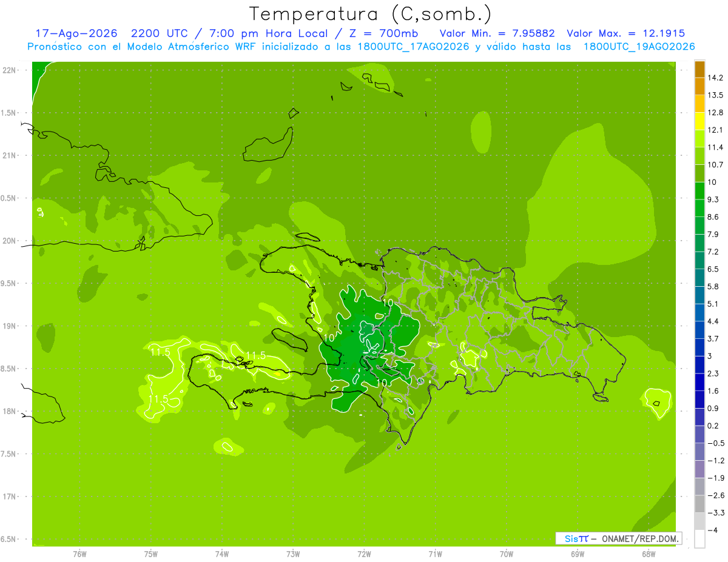Click the yellow swatch between 12.1 and 12.8
Screen dimensions: 728x562
click(x=699, y=121)
